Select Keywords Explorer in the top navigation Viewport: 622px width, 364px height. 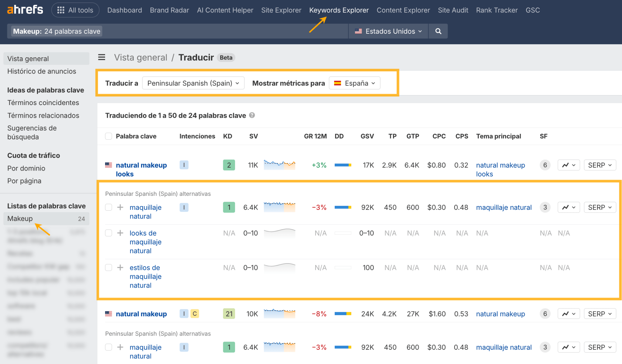(339, 10)
